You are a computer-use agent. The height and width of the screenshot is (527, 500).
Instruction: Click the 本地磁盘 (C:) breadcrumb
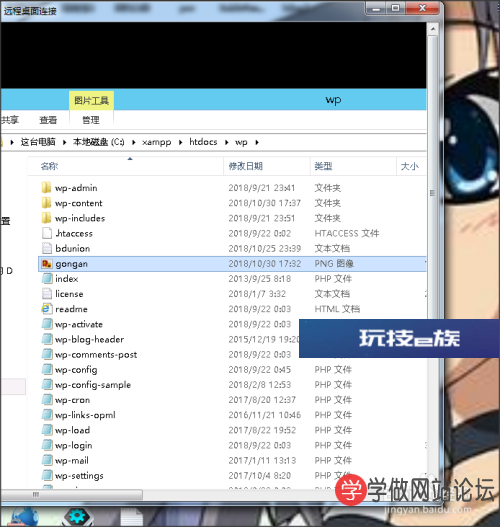tap(98, 142)
